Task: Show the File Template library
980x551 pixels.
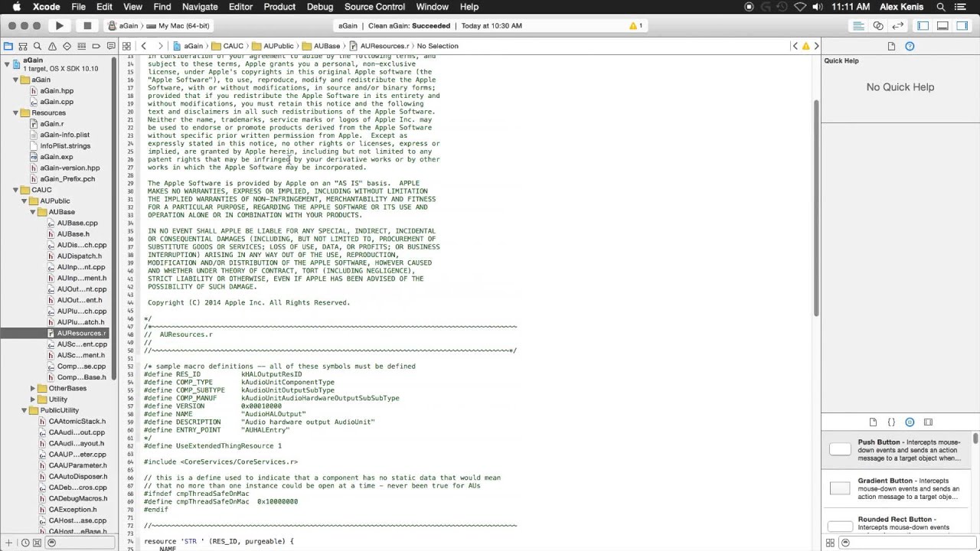Action: (873, 422)
